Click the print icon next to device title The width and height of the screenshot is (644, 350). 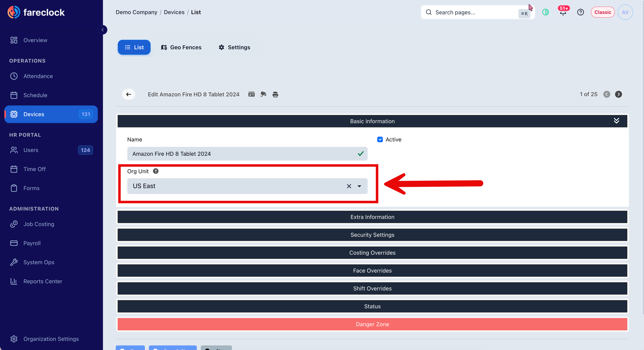point(275,94)
